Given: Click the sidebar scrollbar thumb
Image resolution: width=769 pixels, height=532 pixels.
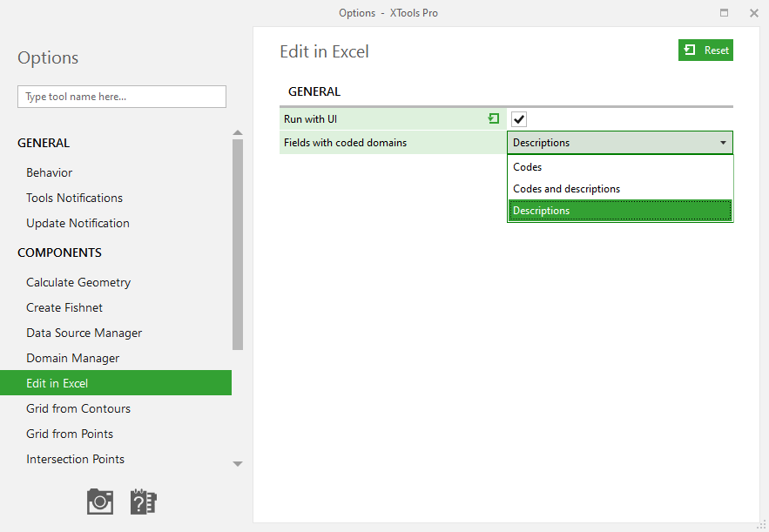Looking at the screenshot, I should click(x=238, y=245).
